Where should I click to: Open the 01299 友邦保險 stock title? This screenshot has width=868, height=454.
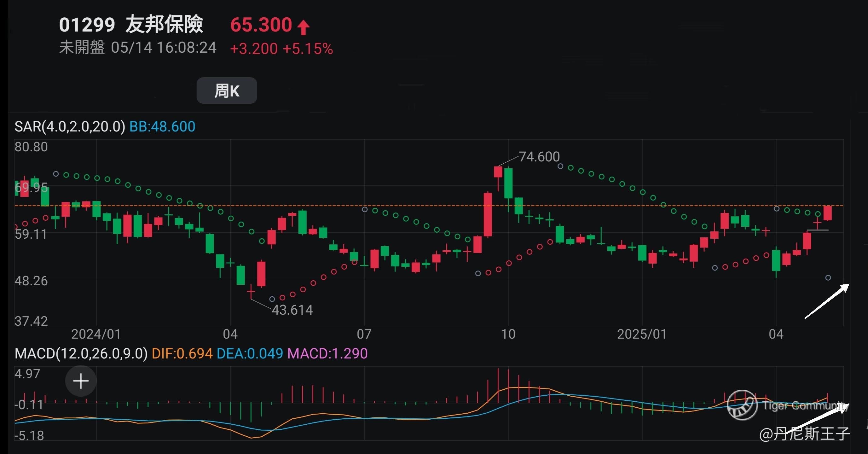(x=131, y=25)
